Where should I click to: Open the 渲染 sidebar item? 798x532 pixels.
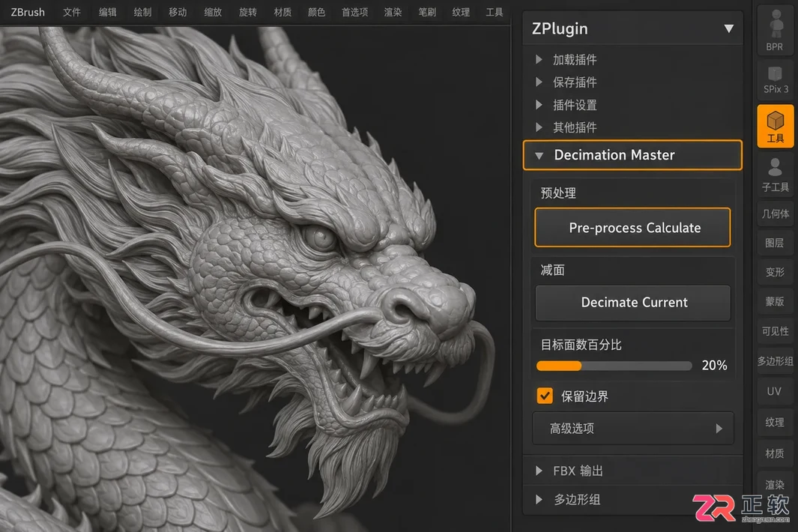[x=775, y=484]
